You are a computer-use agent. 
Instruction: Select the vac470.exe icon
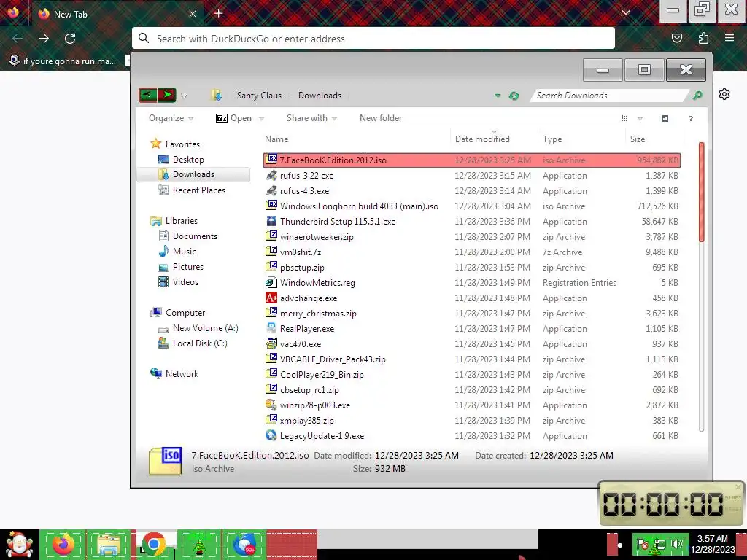pos(271,343)
